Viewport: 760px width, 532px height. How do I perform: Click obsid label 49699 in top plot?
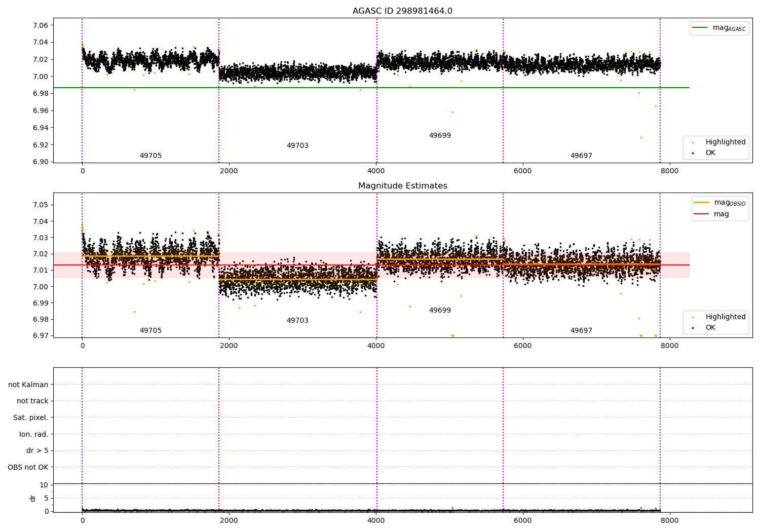point(440,136)
